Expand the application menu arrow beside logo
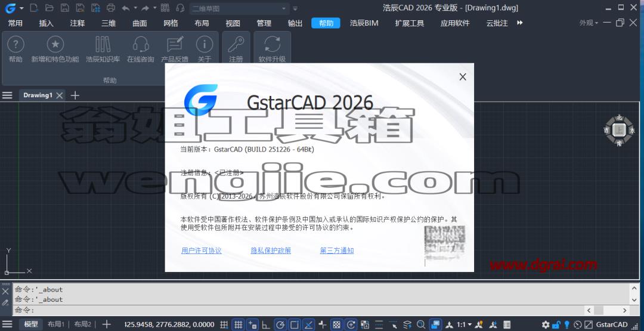Image resolution: width=644 pixels, height=331 pixels. point(21,8)
